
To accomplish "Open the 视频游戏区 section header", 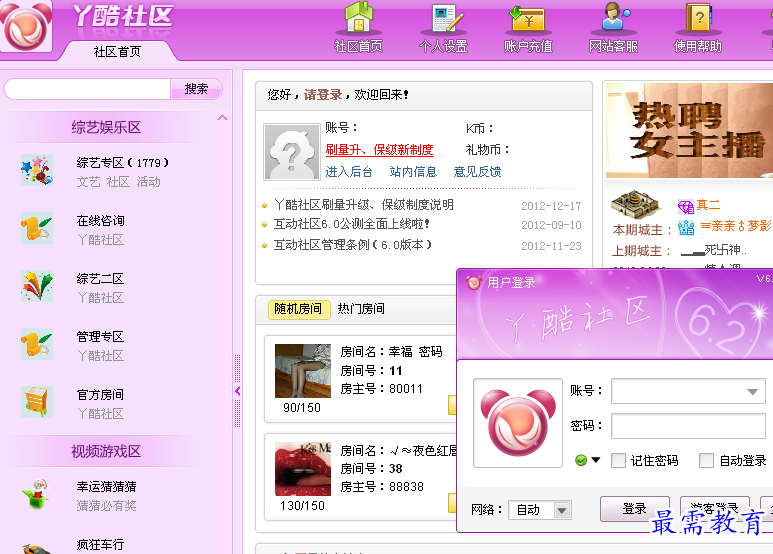I will click(x=106, y=451).
